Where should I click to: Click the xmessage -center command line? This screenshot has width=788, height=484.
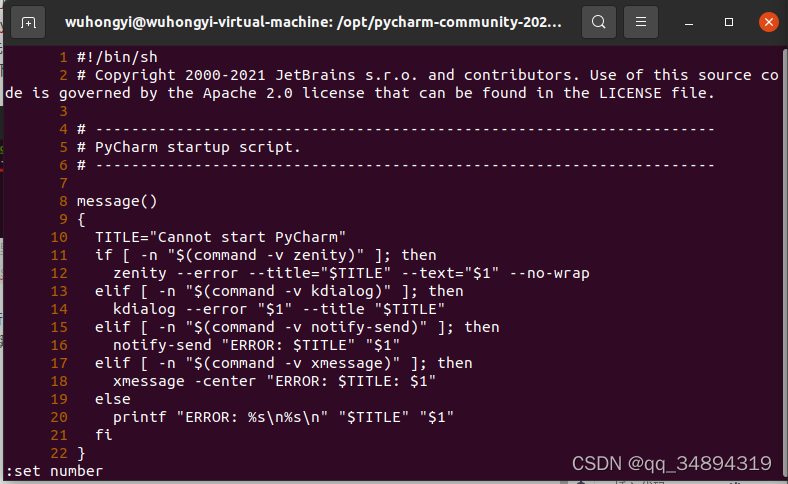click(274, 381)
